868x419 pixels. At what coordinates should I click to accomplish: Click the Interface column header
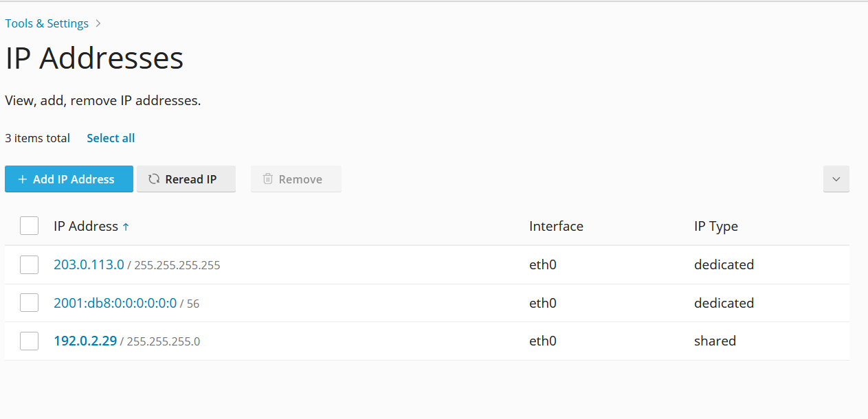click(x=556, y=225)
